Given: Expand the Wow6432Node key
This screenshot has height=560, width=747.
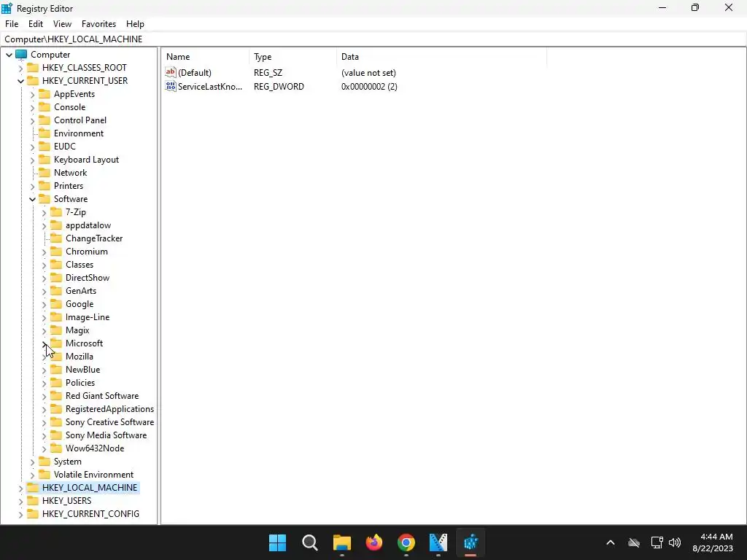Looking at the screenshot, I should pyautogui.click(x=44, y=448).
